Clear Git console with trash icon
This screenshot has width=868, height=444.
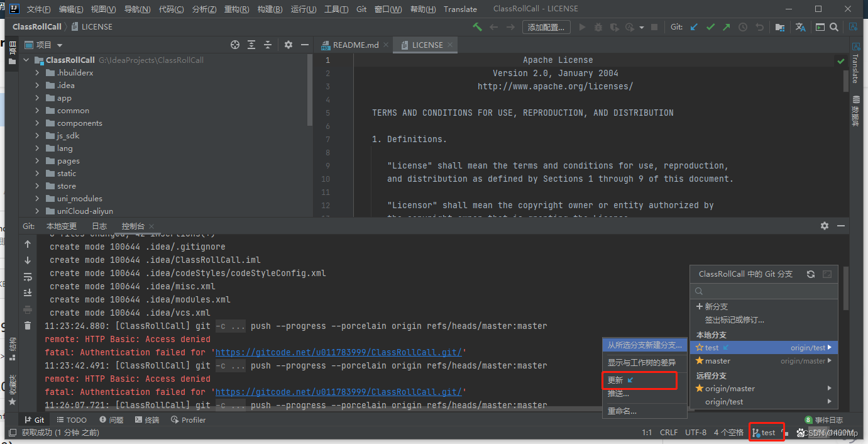tap(28, 325)
